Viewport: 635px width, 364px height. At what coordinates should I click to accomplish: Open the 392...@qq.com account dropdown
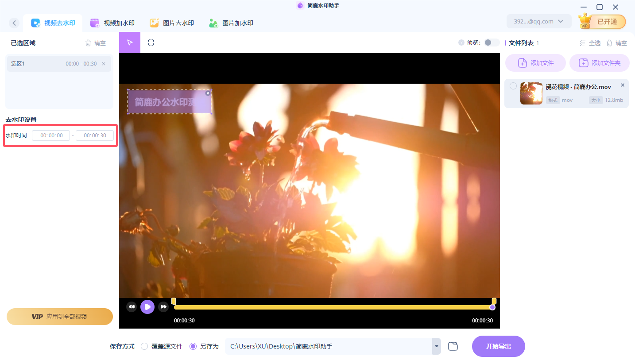pos(538,21)
